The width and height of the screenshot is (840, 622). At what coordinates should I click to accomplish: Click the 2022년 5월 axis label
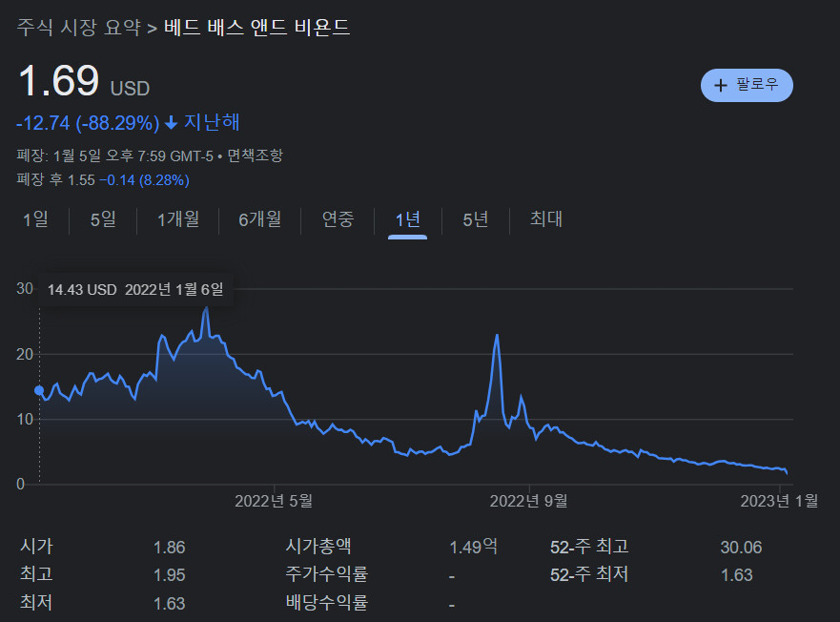tap(274, 501)
